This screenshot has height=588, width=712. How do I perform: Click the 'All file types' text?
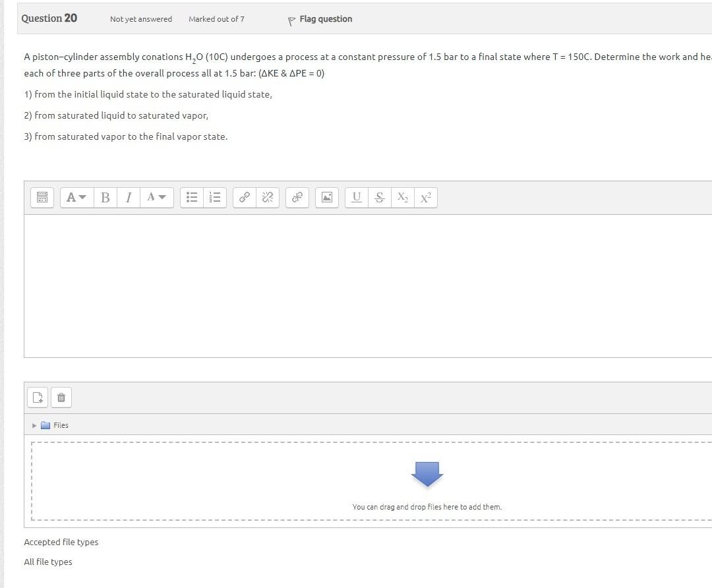[47, 562]
